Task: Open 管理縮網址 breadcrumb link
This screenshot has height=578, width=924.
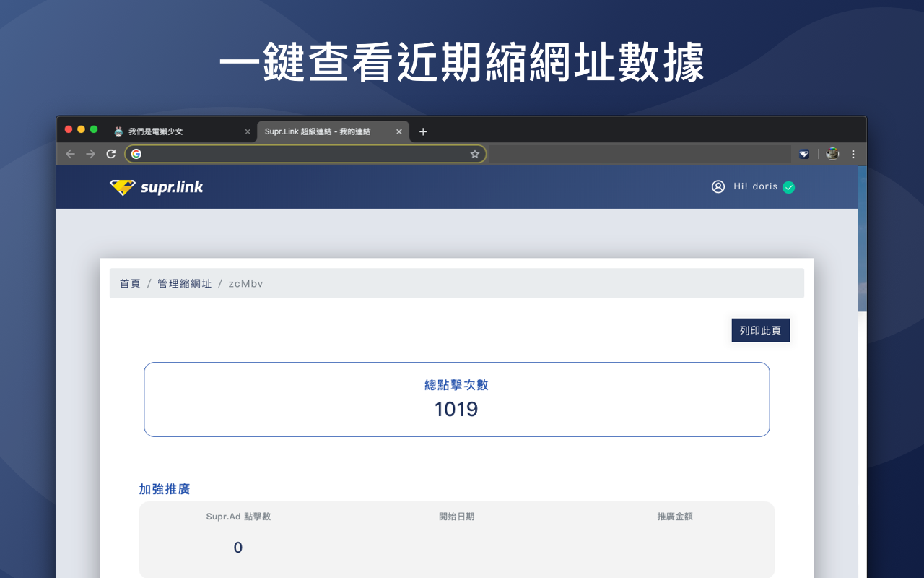Action: tap(185, 284)
